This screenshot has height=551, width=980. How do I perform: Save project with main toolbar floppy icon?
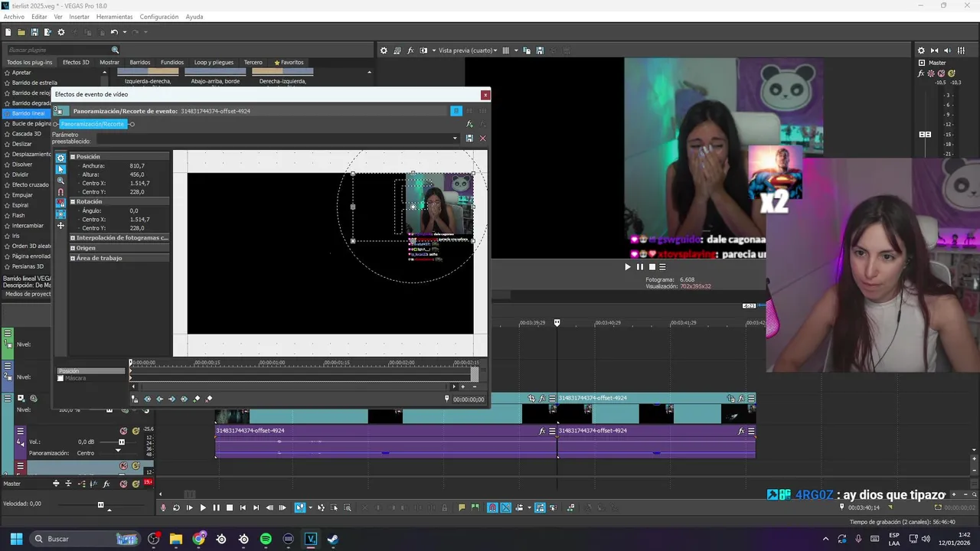click(x=34, y=32)
